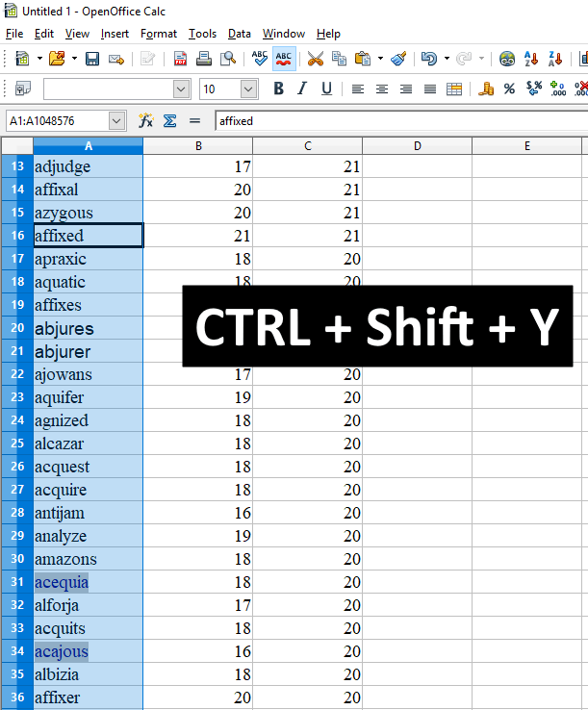
Task: Toggle Italic formatting
Action: 302,89
